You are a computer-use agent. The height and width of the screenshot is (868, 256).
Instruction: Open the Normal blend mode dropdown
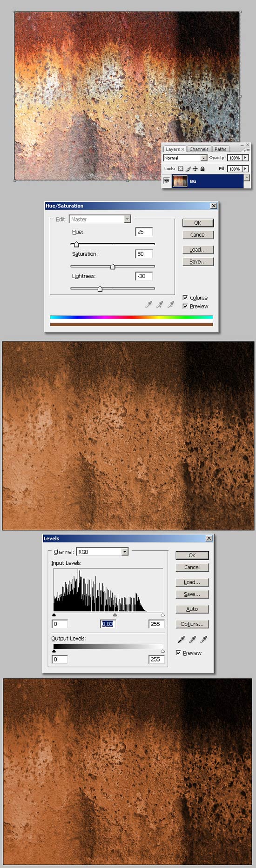(185, 158)
